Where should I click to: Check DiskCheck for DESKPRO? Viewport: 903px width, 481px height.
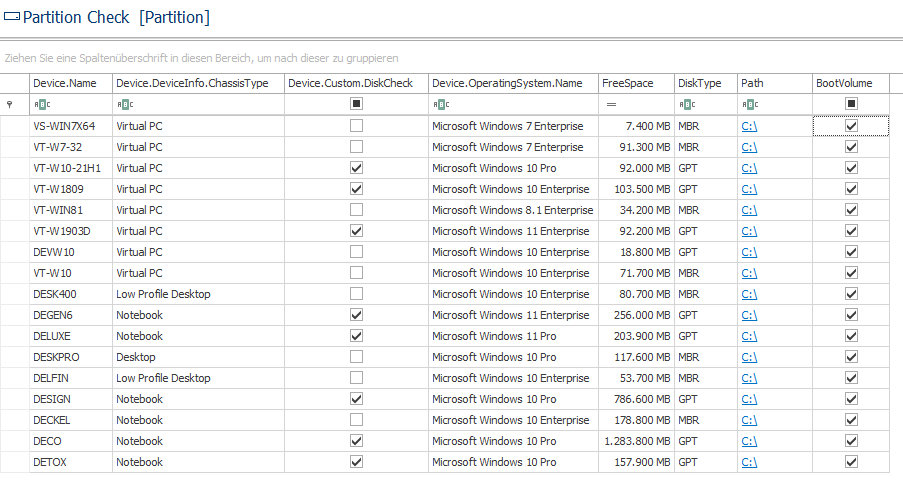(x=356, y=357)
